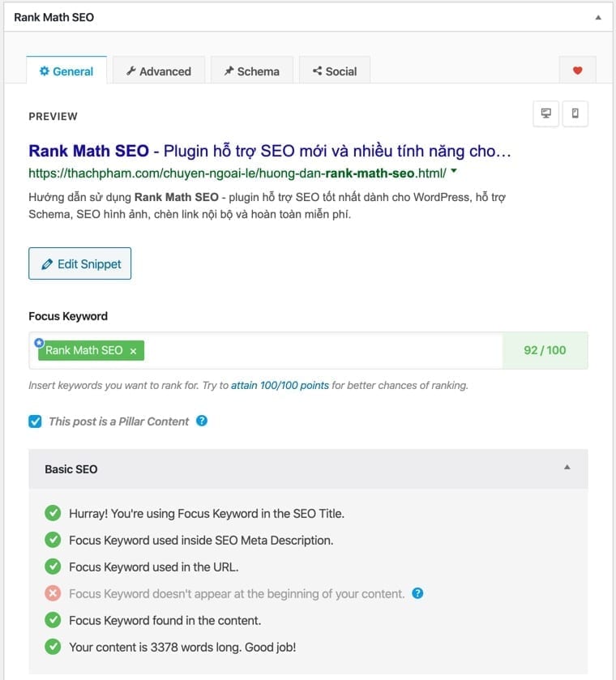The height and width of the screenshot is (680, 616).
Task: Click green check for URL keyword test
Action: tap(53, 567)
